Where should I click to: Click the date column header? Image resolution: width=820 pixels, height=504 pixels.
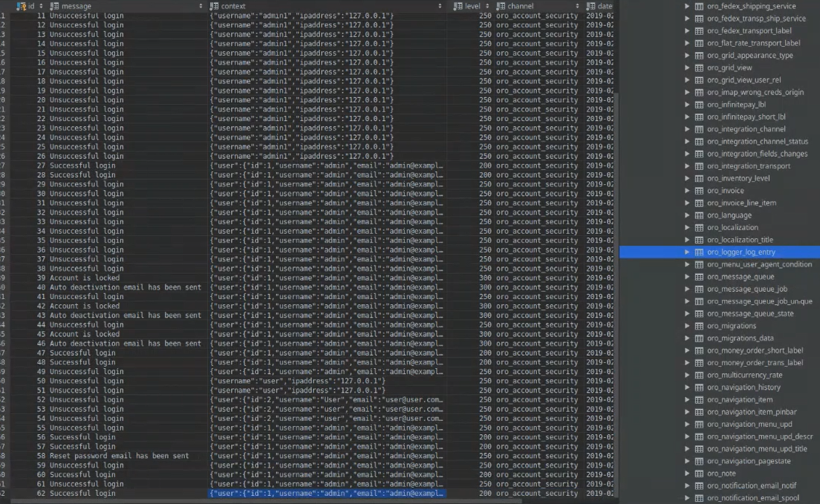tap(604, 6)
